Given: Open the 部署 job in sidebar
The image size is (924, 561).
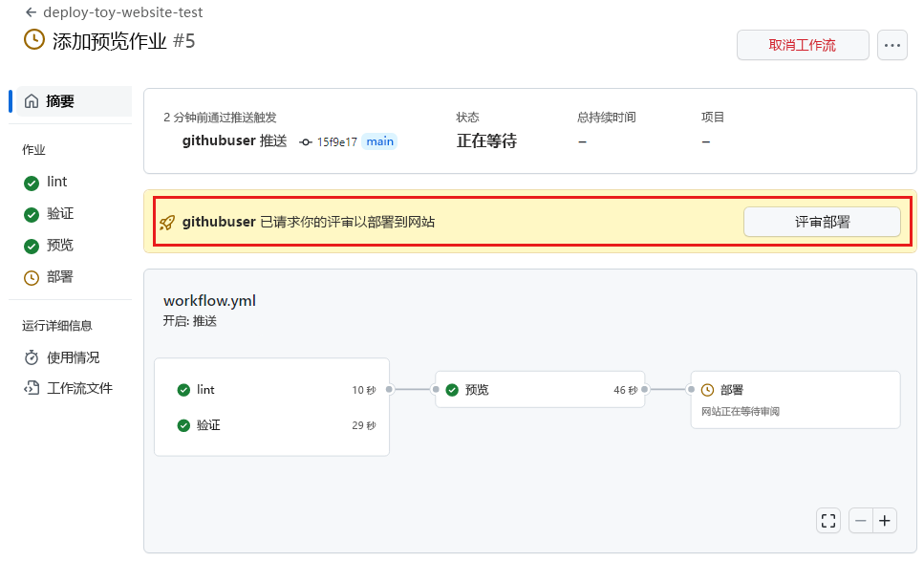Looking at the screenshot, I should [x=60, y=277].
